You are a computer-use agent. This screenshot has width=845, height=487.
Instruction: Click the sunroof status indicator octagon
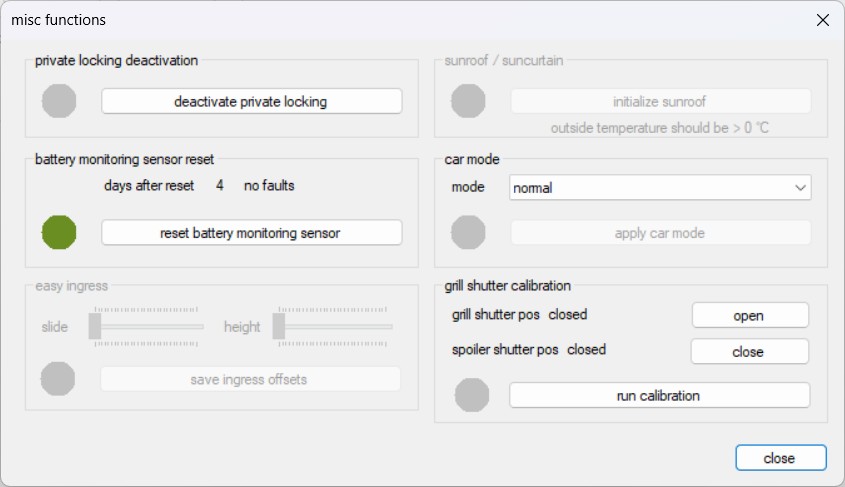point(469,101)
